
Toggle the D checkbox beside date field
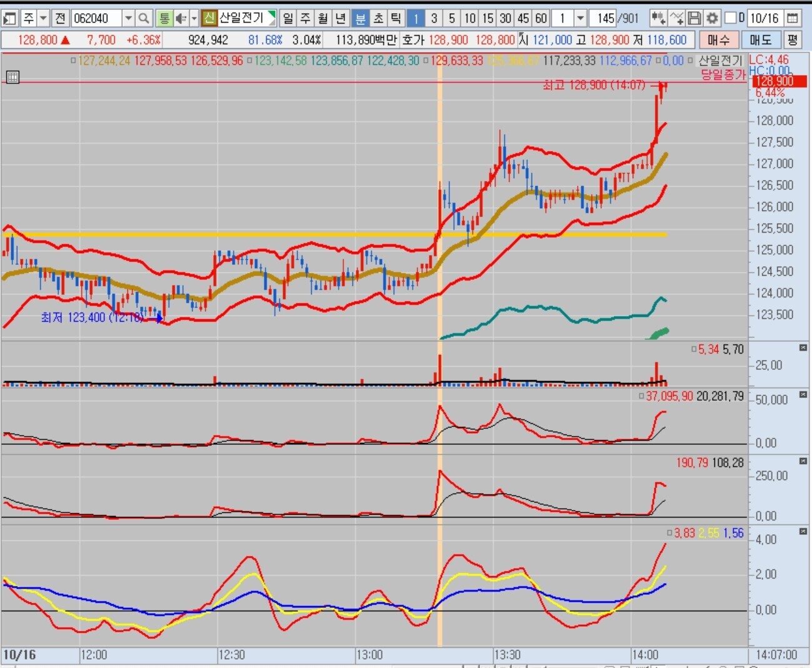coord(730,17)
